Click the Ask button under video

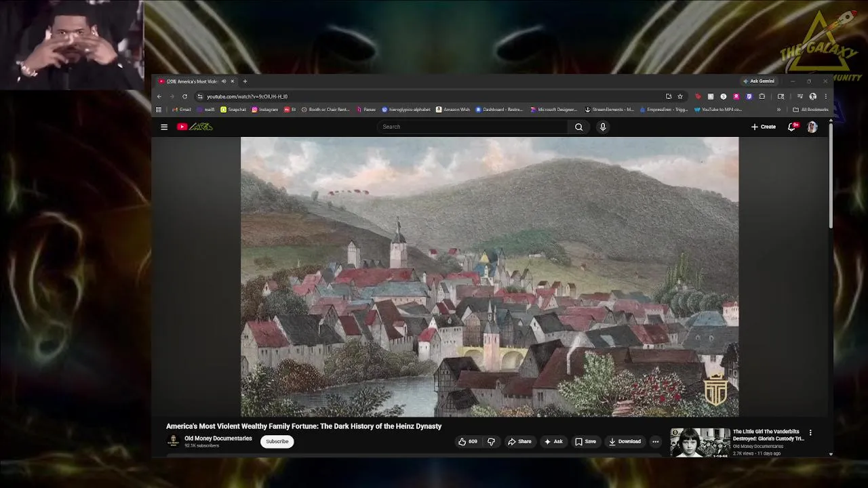pyautogui.click(x=553, y=441)
